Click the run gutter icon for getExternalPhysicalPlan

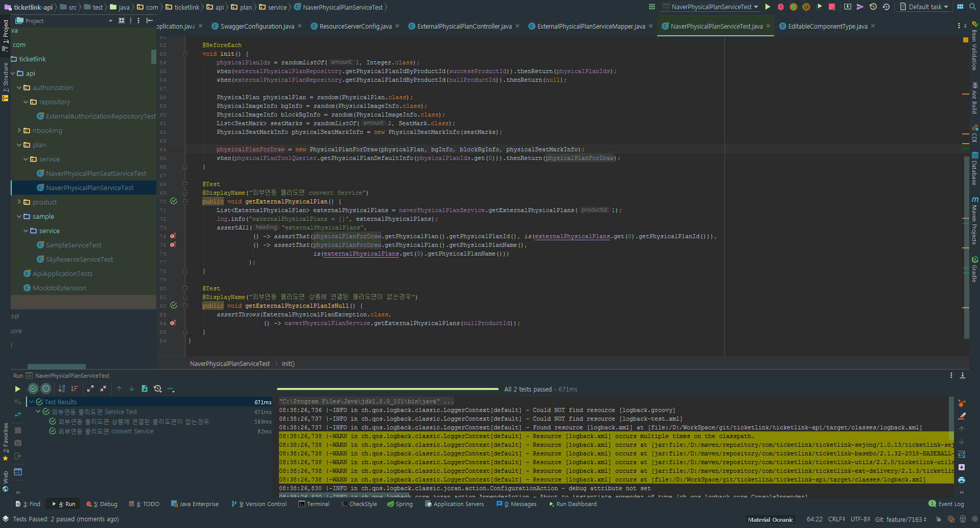tap(174, 201)
